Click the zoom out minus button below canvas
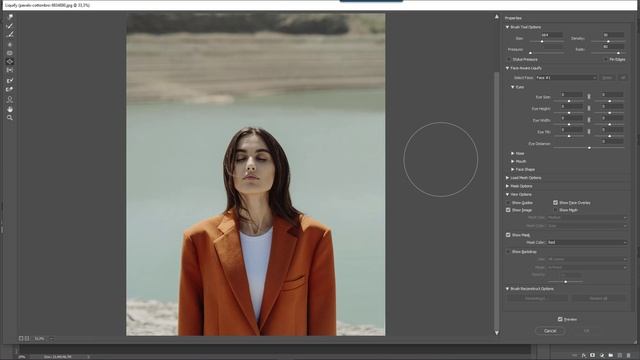This screenshot has height=360, width=640. click(x=21, y=338)
